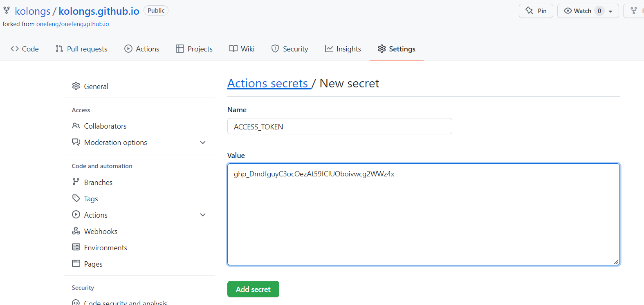Click the Actions play icon in top navigation
The image size is (644, 305).
(x=128, y=49)
